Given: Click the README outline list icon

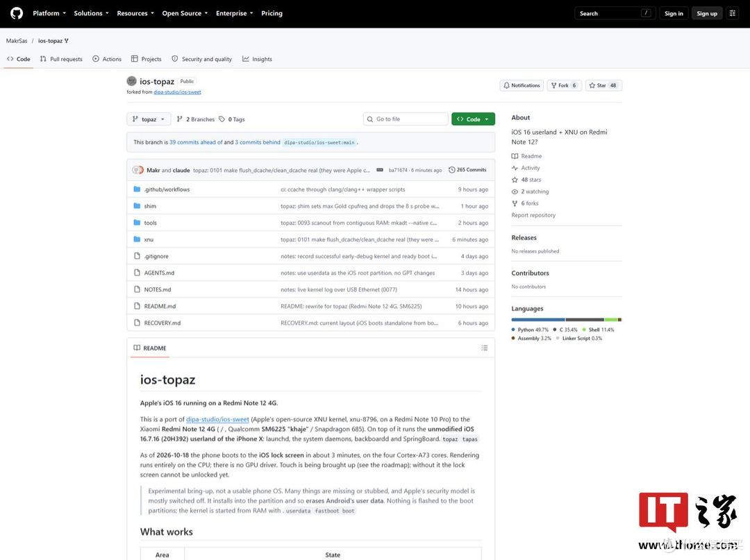Looking at the screenshot, I should pos(485,348).
